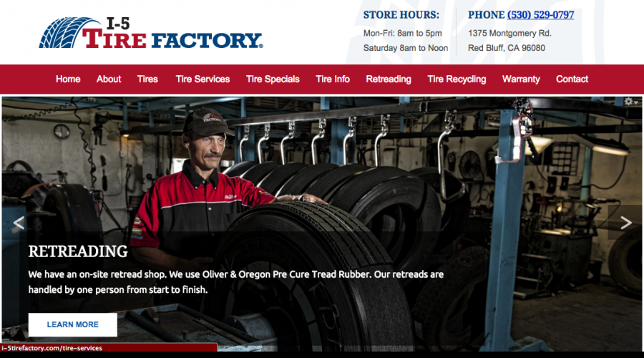
Task: Open the Warranty page
Action: (x=521, y=79)
